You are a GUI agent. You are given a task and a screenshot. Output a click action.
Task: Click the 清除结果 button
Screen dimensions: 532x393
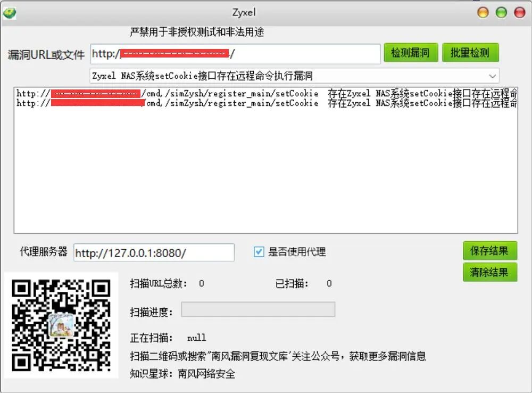pyautogui.click(x=489, y=272)
